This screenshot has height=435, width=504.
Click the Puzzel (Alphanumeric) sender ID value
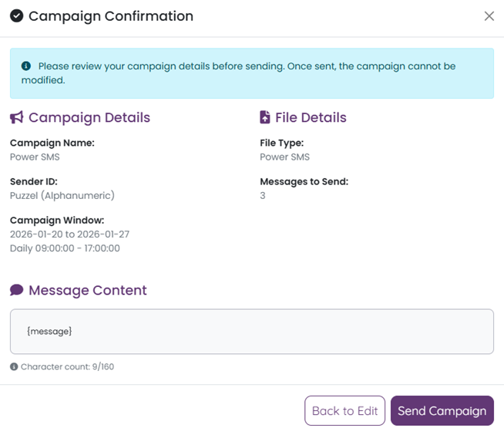point(62,196)
